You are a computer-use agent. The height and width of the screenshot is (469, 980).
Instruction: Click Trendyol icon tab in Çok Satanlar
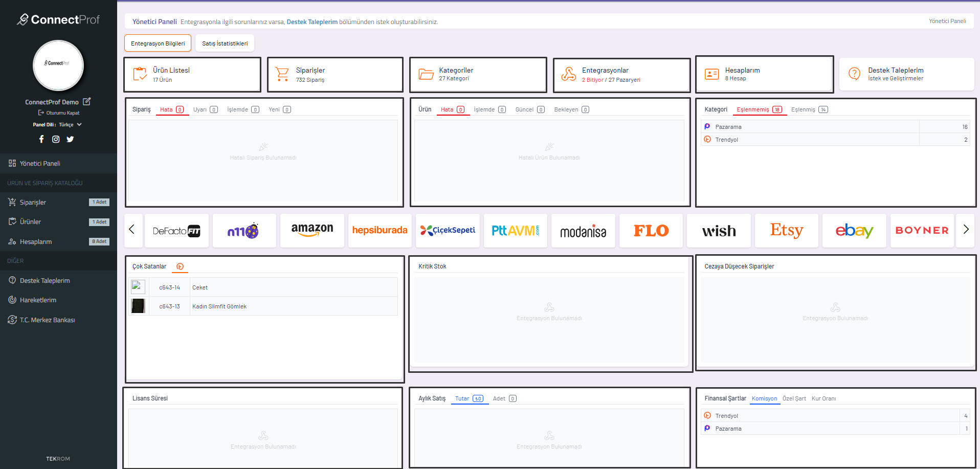tap(180, 266)
